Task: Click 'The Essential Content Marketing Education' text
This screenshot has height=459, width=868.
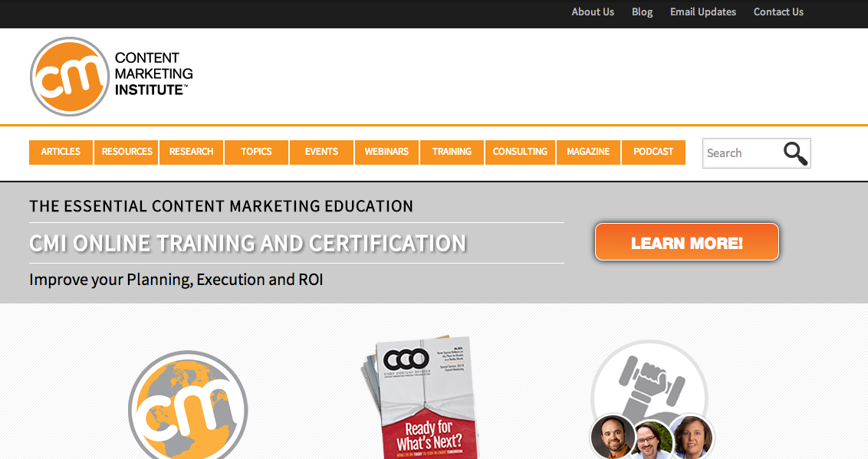Action: 222,206
